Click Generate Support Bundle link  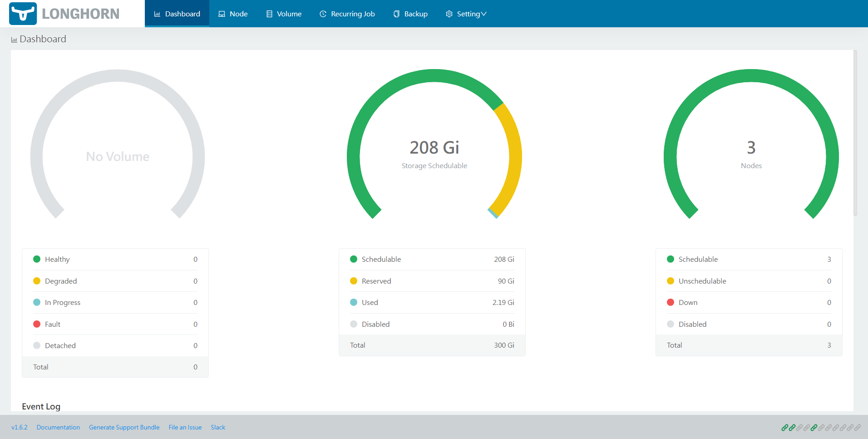click(x=124, y=428)
